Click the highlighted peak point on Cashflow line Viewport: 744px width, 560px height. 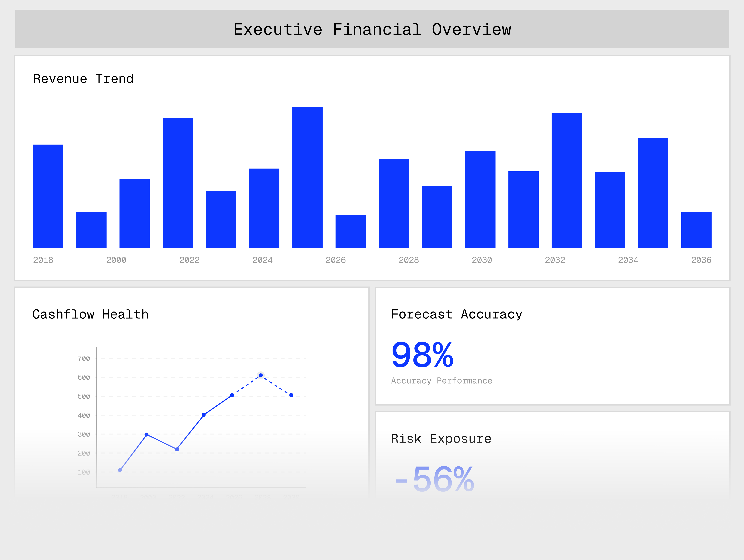[261, 375]
